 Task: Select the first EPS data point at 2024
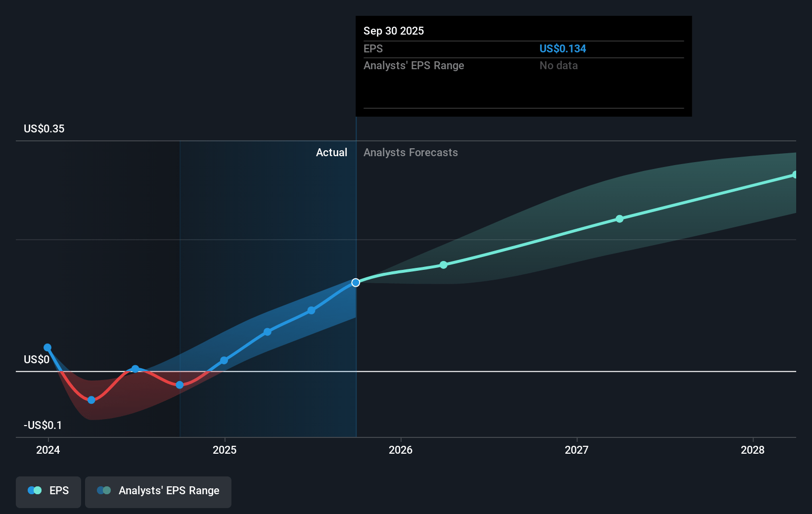coord(47,347)
